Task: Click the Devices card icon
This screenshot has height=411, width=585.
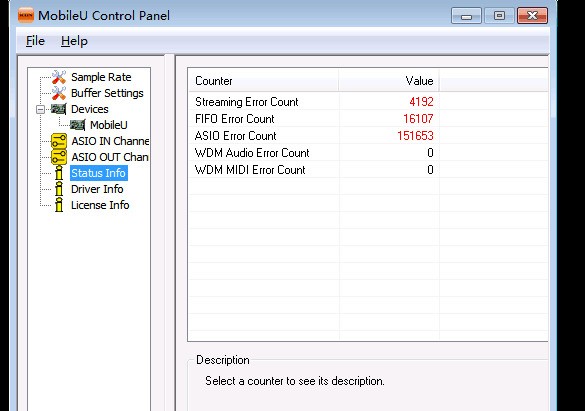Action: click(x=59, y=109)
